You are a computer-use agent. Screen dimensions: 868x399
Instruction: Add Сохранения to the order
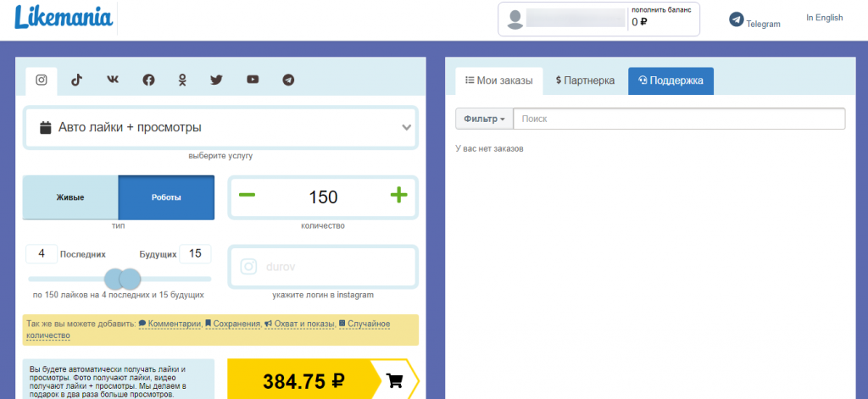pyautogui.click(x=232, y=324)
